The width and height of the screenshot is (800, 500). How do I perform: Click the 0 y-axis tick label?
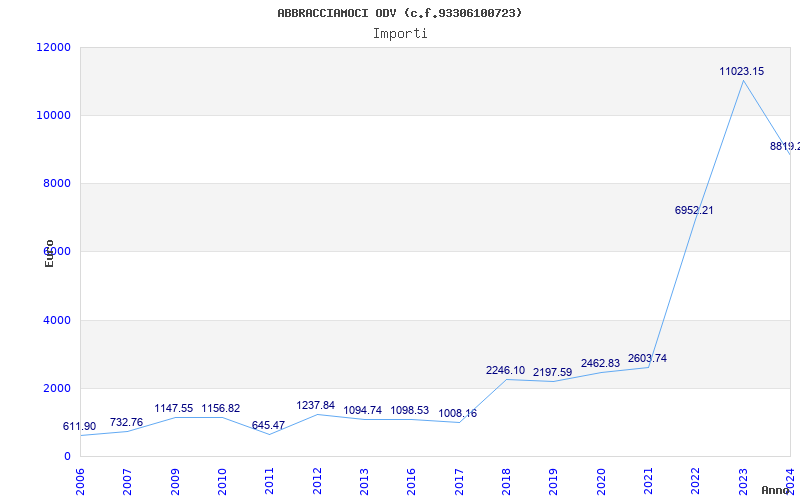pos(67,457)
